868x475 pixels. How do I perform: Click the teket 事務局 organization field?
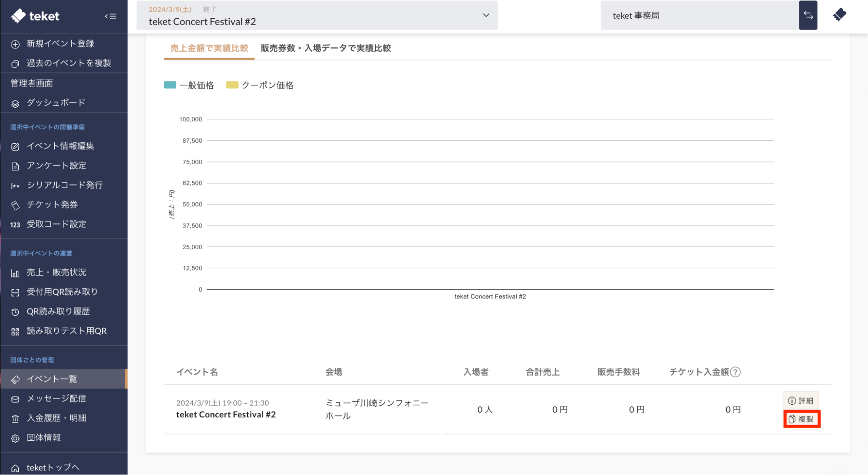[700, 15]
